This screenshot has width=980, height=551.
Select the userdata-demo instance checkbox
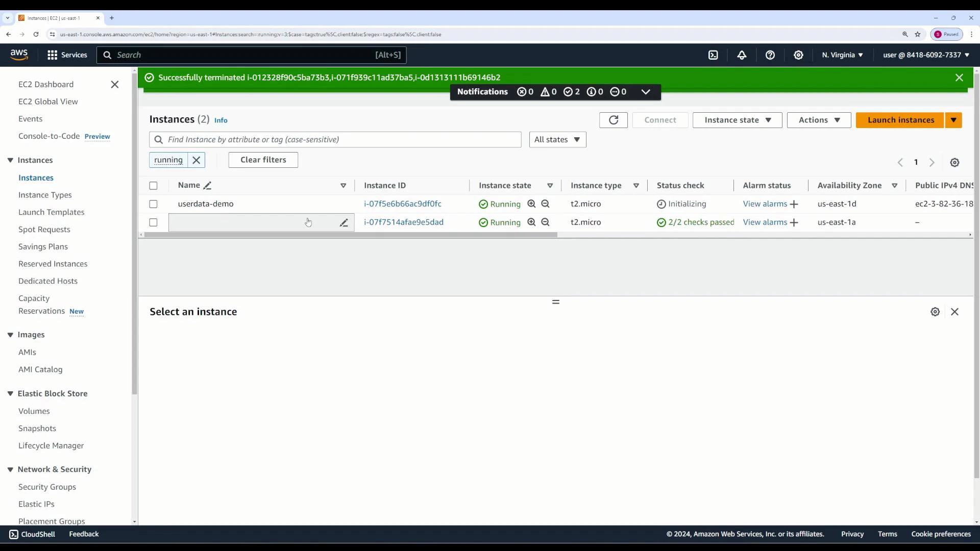click(153, 204)
